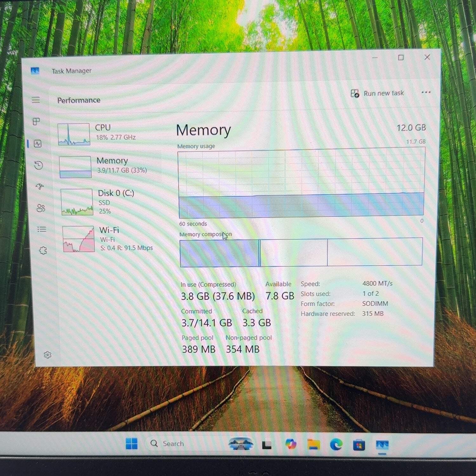Screen dimensions: 476x476
Task: Click the "7.8 GB" available value
Action: pyautogui.click(x=280, y=296)
